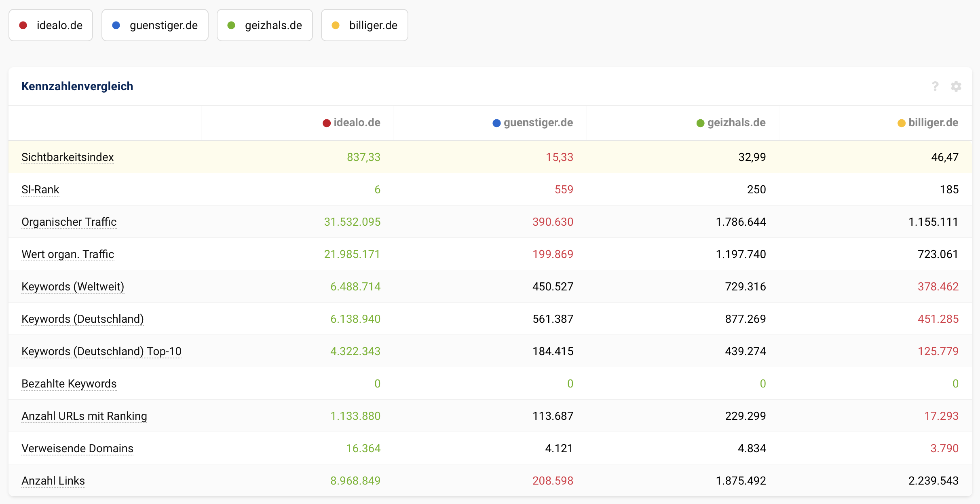980x504 pixels.
Task: Select worldwide keywords value 378.462
Action: tap(938, 286)
